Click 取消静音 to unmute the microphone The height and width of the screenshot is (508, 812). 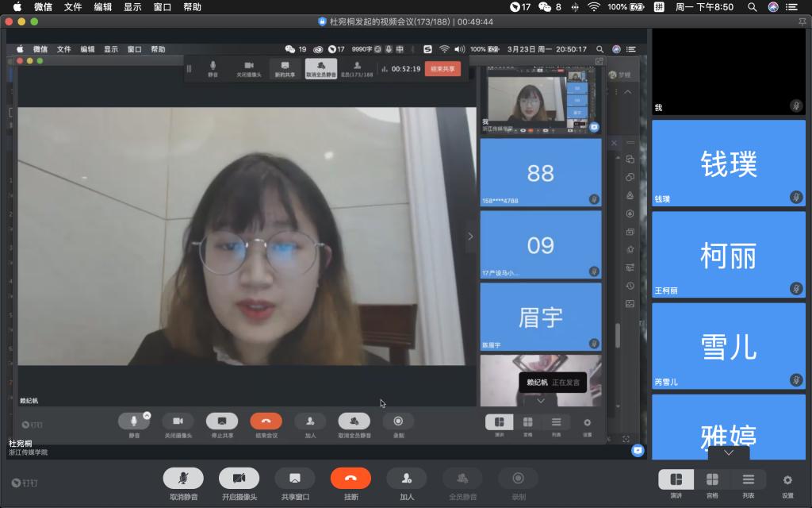pyautogui.click(x=183, y=478)
